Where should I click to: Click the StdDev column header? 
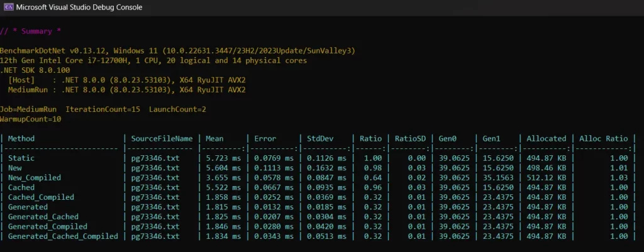point(320,139)
